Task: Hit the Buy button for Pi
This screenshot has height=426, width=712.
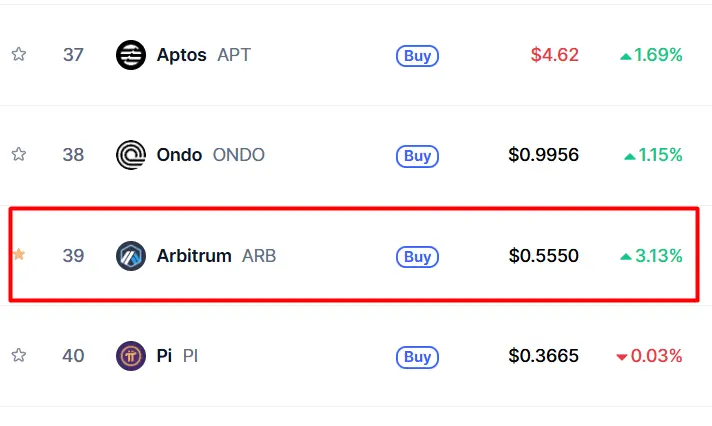Action: point(417,357)
